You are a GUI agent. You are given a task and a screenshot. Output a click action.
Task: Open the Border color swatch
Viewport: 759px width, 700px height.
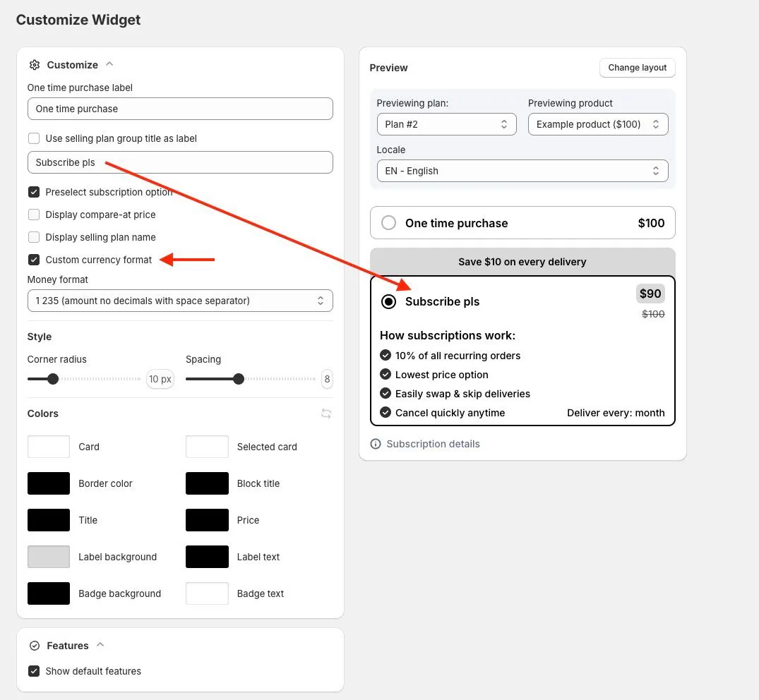point(49,483)
